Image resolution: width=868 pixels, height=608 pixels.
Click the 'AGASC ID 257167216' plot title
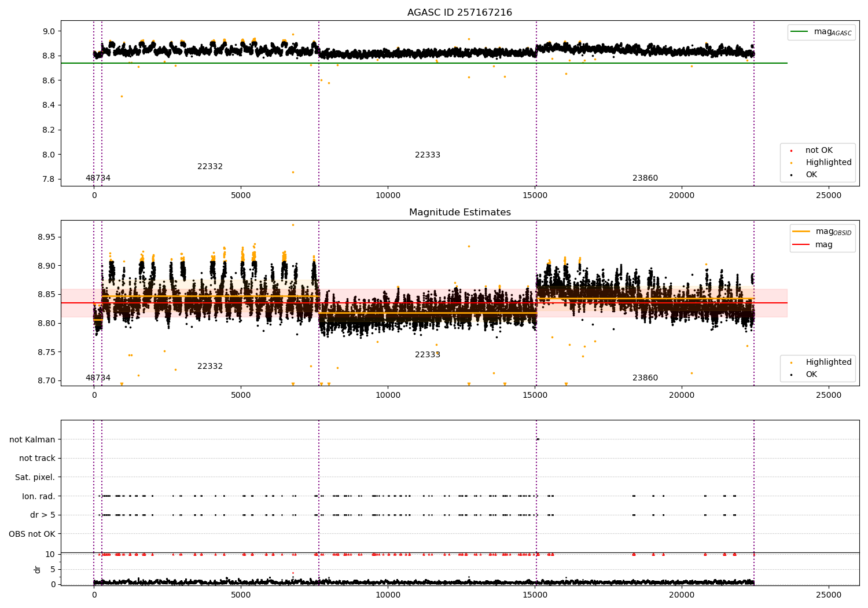tap(459, 13)
